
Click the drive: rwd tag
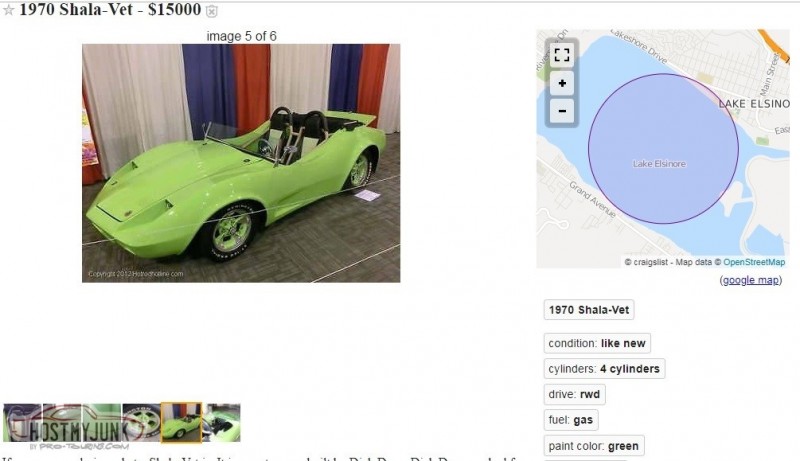coord(574,394)
